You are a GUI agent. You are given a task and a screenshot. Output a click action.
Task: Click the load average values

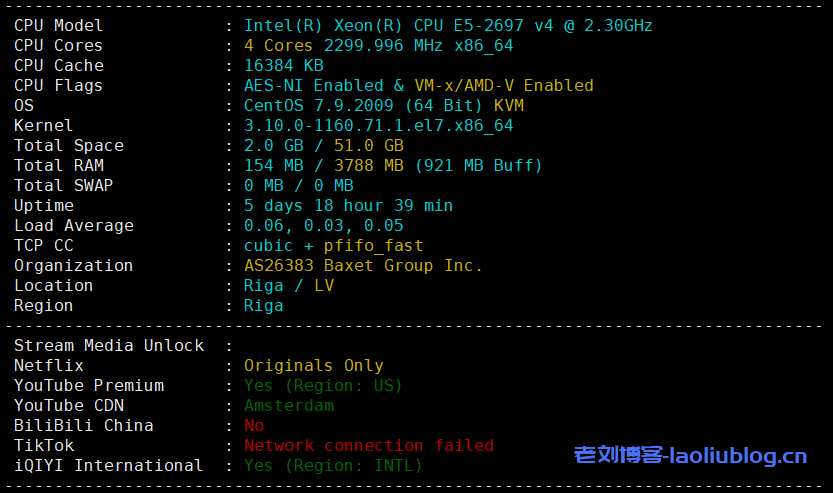323,226
